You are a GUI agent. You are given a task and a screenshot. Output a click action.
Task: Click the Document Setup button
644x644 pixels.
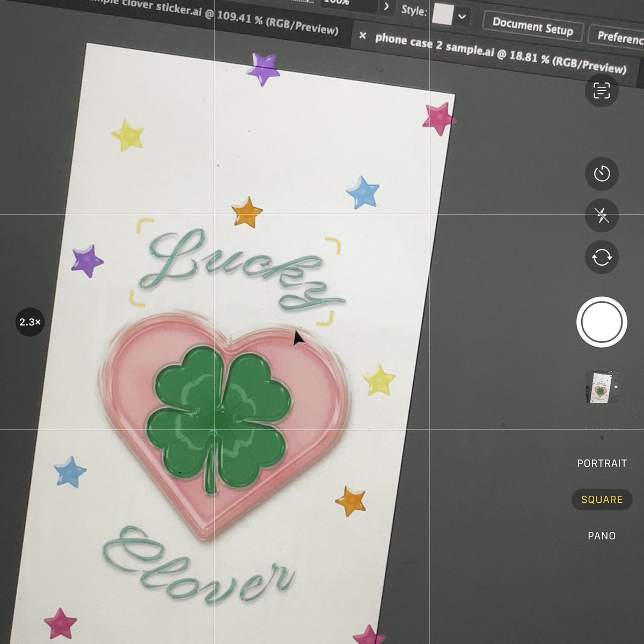pos(532,26)
